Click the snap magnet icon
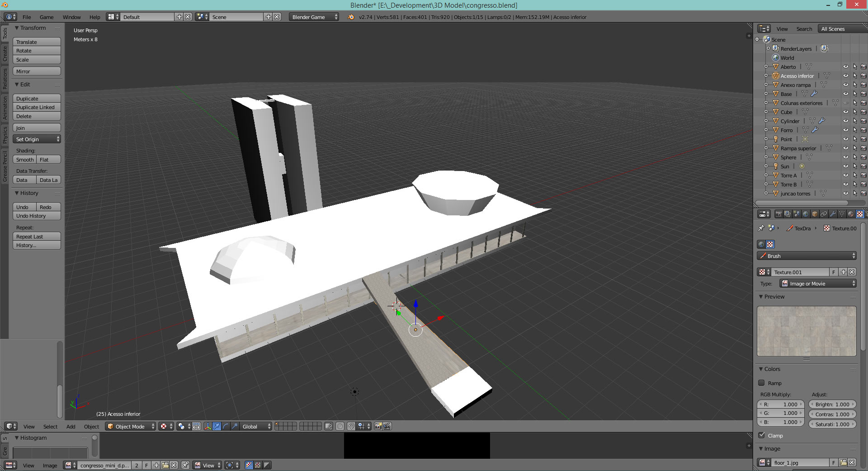Screen dimensions: 868x471 pyautogui.click(x=351, y=426)
